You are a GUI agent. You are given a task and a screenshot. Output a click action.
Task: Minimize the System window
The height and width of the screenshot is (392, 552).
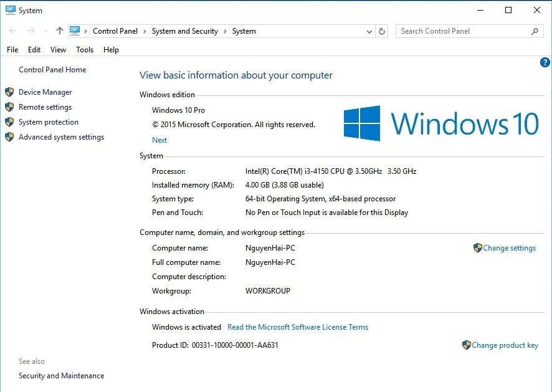(x=480, y=10)
